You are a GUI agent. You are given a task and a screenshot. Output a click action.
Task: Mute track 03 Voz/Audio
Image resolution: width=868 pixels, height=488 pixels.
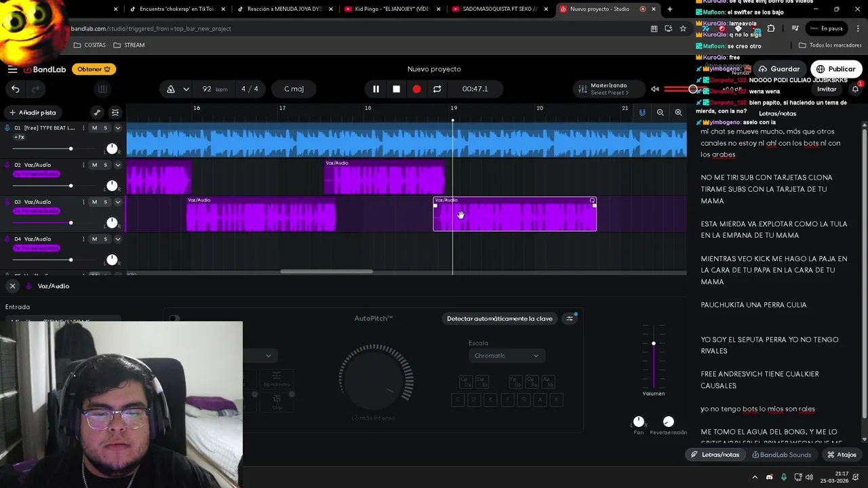click(94, 202)
